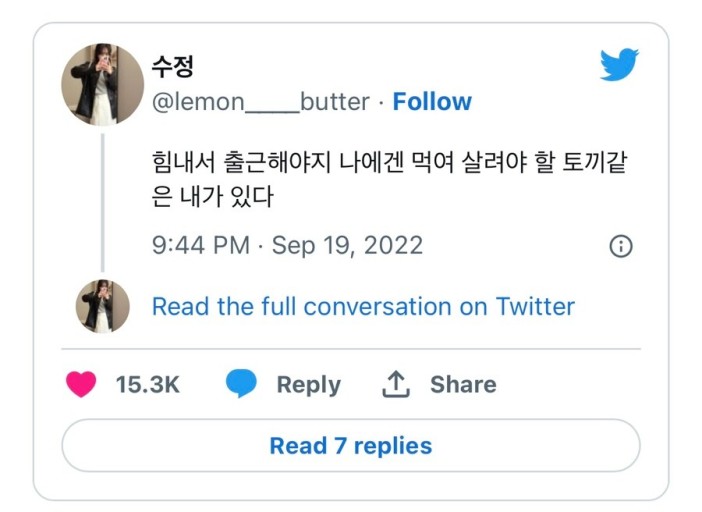This screenshot has width=702, height=512.
Task: Click the @lemon____butter handle
Action: point(260,102)
